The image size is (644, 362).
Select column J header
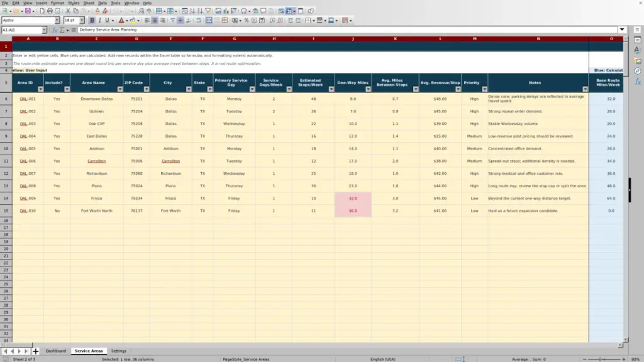pyautogui.click(x=353, y=38)
